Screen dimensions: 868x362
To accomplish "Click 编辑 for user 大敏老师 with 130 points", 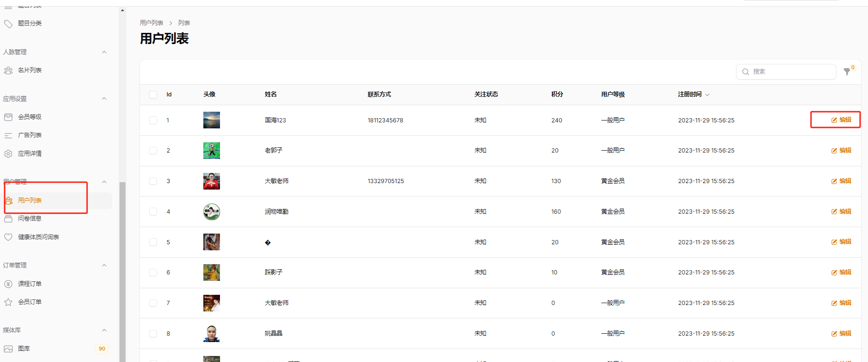I will click(841, 181).
